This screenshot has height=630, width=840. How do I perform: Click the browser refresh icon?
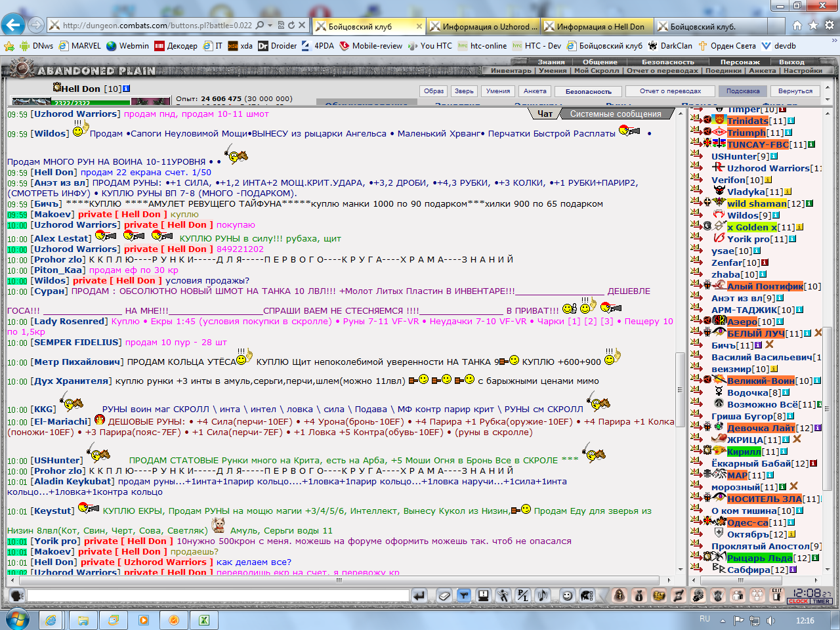click(x=291, y=26)
